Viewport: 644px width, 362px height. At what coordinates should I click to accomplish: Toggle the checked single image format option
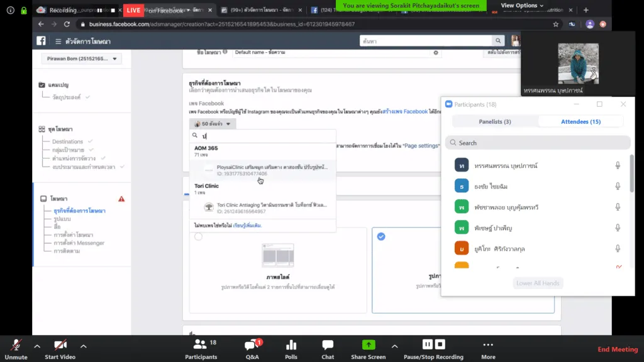(381, 236)
